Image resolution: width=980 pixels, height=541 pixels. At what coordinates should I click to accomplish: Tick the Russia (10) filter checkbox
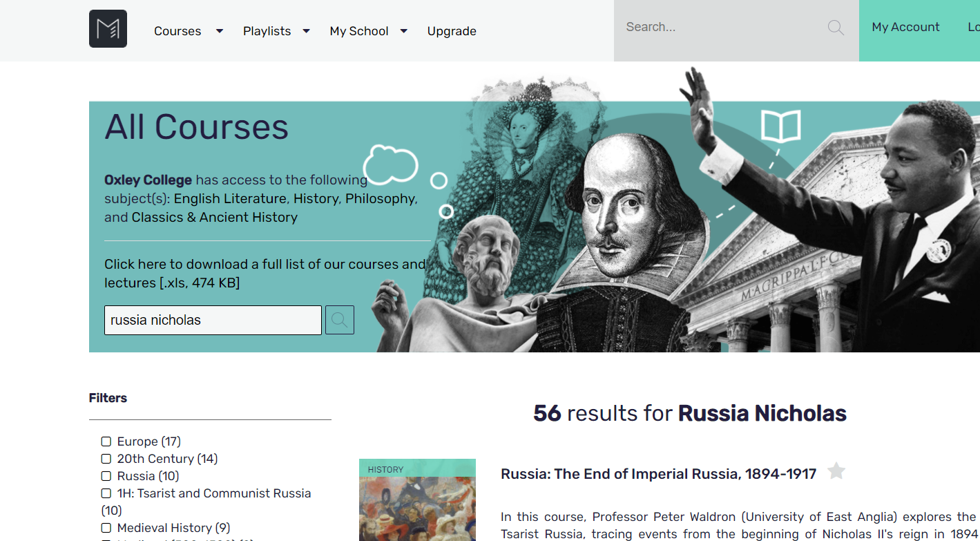(x=106, y=476)
